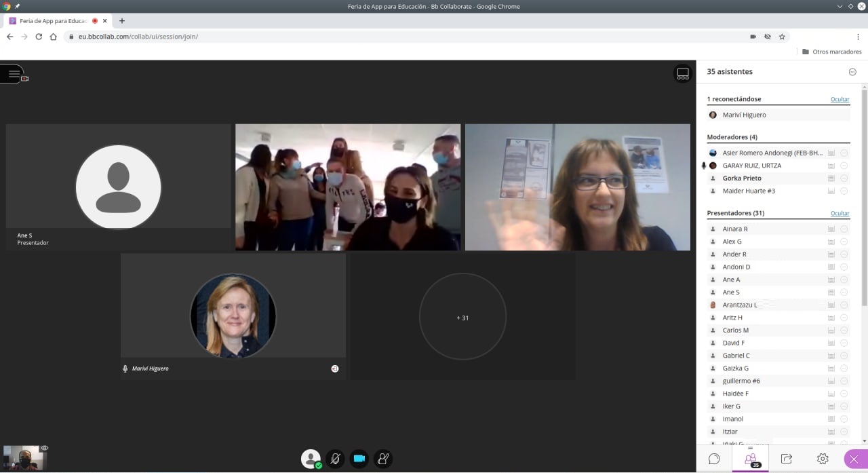Viewport: 868px width, 473px height.
Task: Open the Share Content panel tab
Action: [x=787, y=459]
